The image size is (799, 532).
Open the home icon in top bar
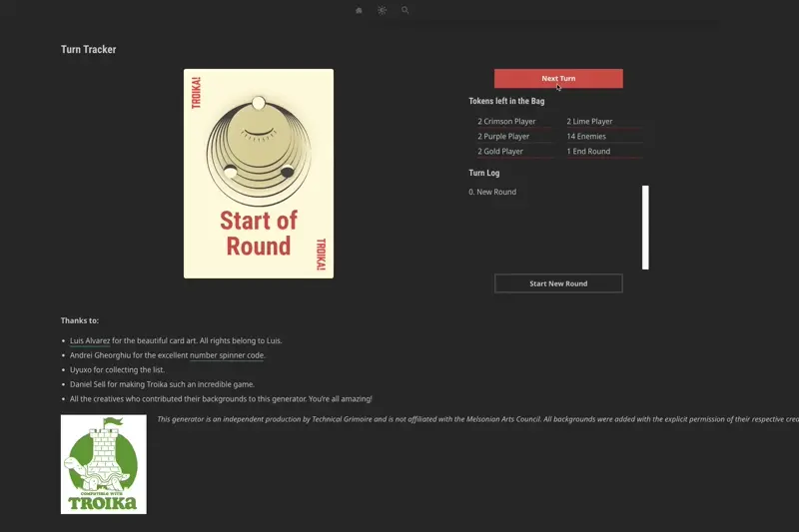point(359,10)
